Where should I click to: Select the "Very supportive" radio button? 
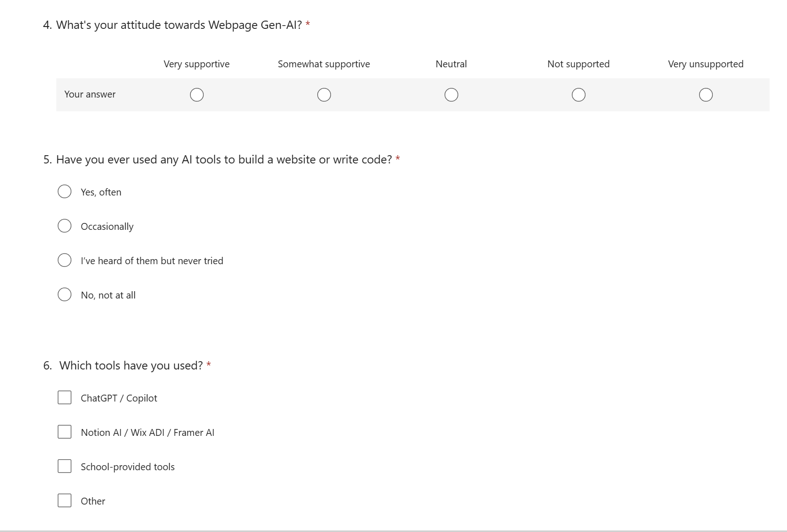click(x=196, y=95)
